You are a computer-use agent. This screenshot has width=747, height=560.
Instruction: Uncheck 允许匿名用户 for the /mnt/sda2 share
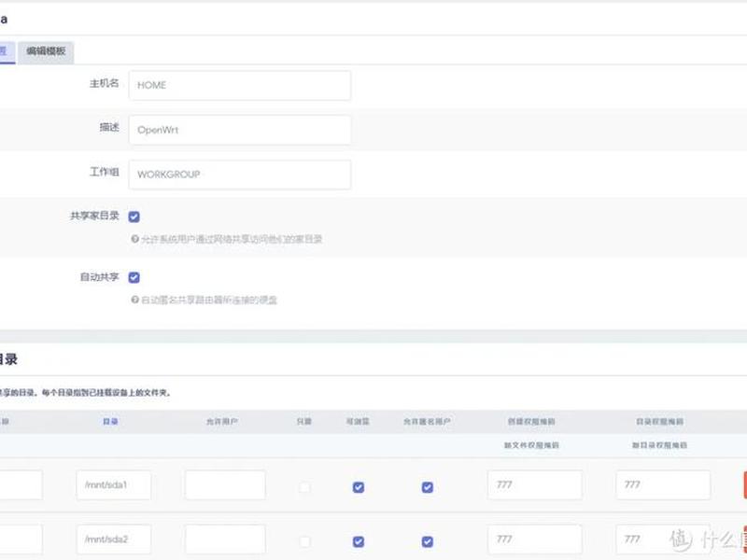pos(428,541)
